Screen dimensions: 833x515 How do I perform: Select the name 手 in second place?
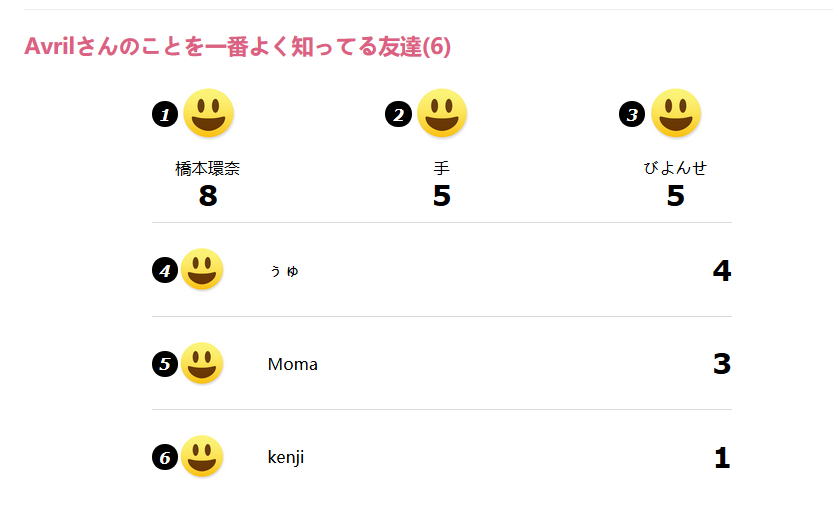point(441,168)
